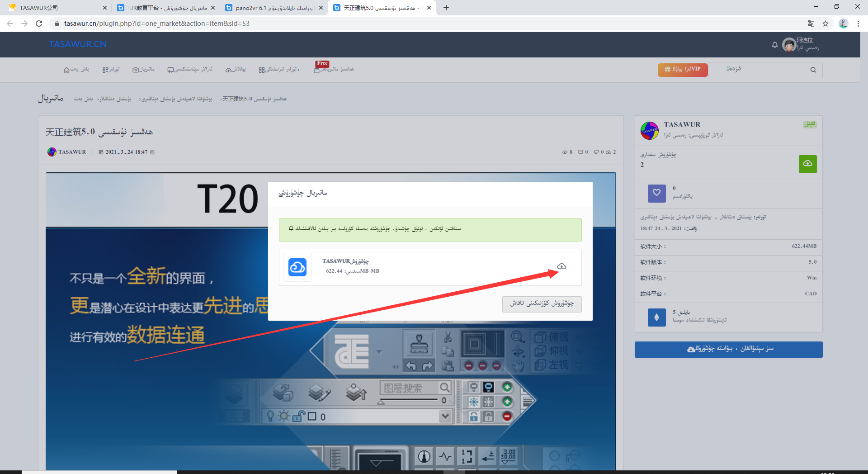Switch to the pano2vr 6.1 tab

(274, 8)
